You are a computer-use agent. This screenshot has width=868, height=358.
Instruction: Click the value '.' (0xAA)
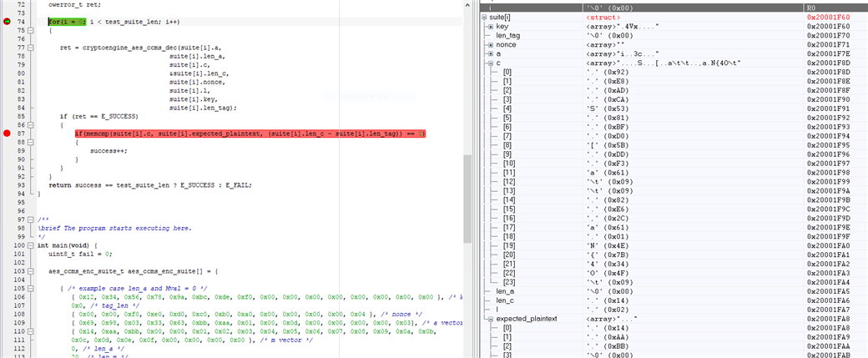pos(607,336)
